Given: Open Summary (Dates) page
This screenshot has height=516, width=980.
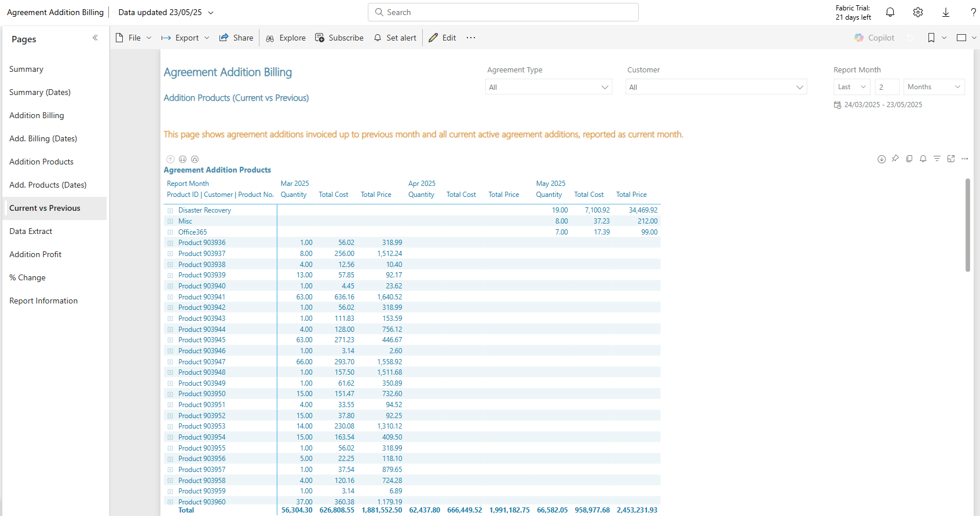Looking at the screenshot, I should click(54, 92).
